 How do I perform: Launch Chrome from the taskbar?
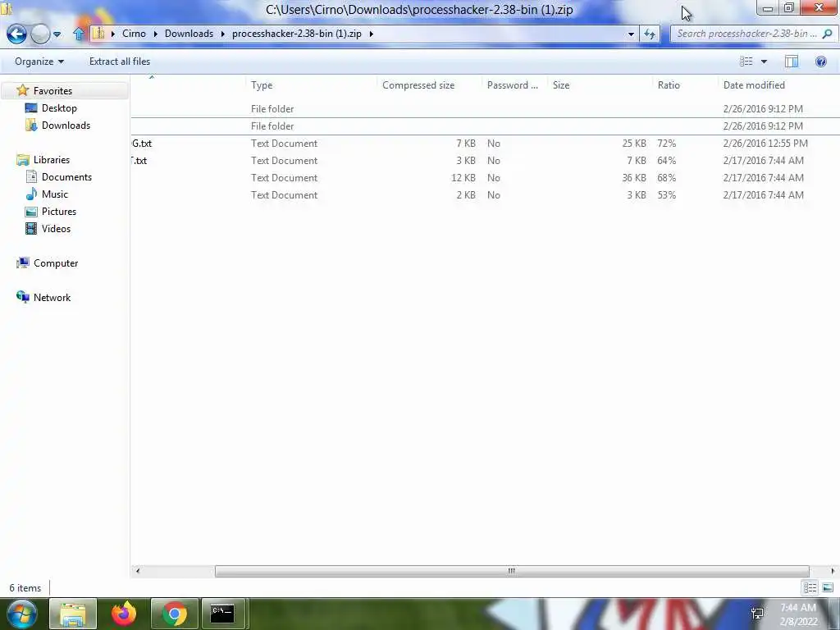[x=175, y=614]
